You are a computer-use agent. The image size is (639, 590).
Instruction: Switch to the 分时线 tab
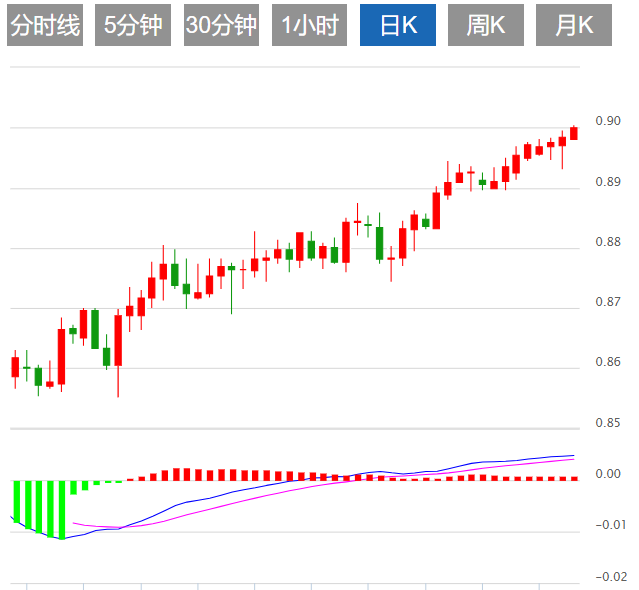coord(45,26)
